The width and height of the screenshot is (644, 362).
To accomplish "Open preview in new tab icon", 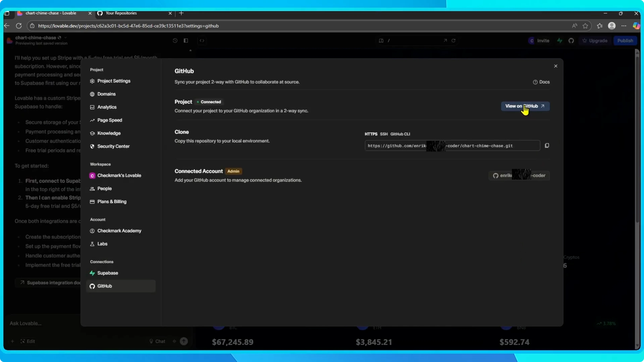I will coord(445,40).
